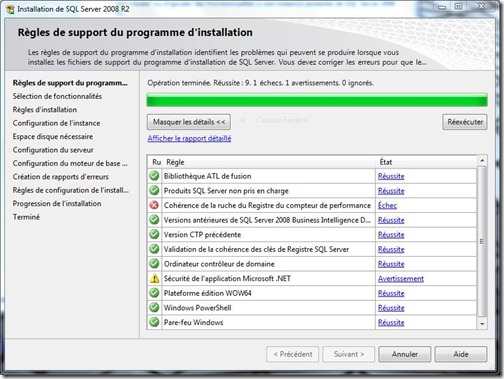Image resolution: width=504 pixels, height=379 pixels.
Task: Open Réussite status for Plateforme édition WOW64
Action: 391,293
